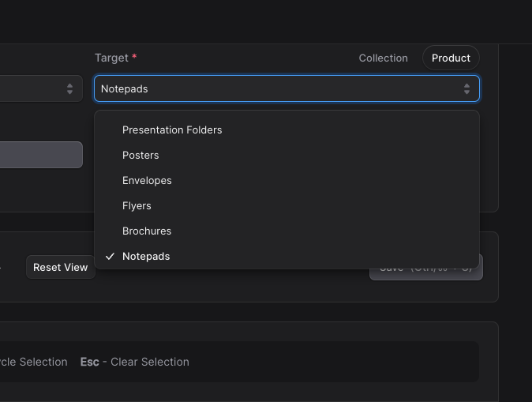Select Posters in the dropdown list

click(287, 155)
